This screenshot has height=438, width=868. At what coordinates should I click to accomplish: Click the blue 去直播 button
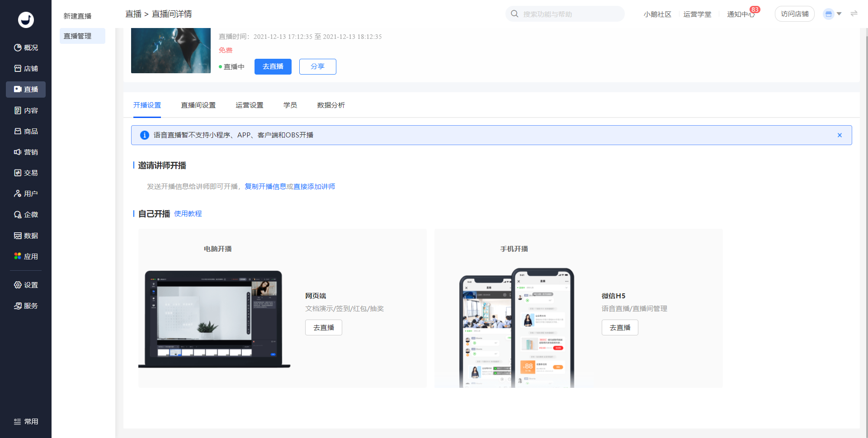273,66
